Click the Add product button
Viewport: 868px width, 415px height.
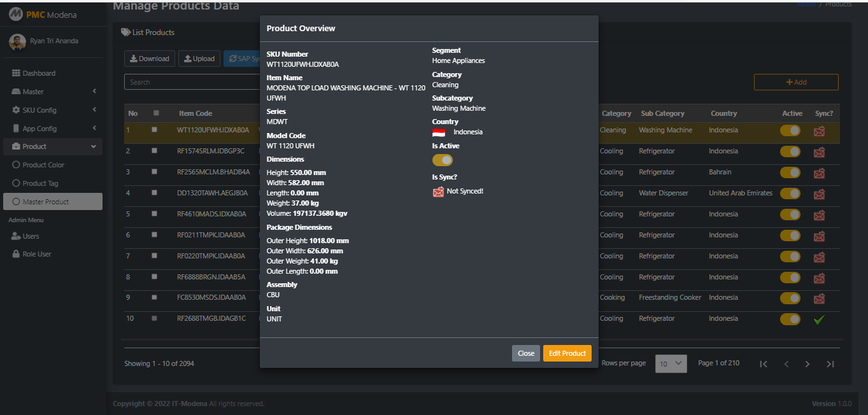point(796,82)
